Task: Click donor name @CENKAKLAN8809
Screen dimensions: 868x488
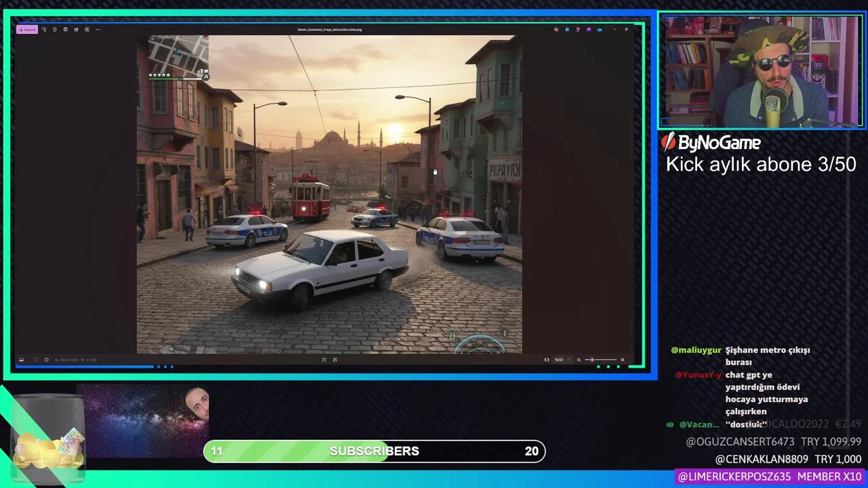Action: click(762, 460)
